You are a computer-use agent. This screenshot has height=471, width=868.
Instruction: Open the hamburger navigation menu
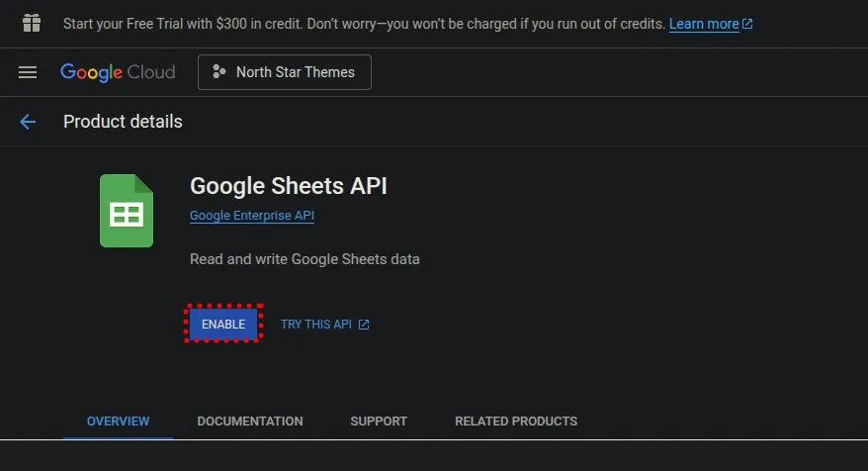pos(28,72)
